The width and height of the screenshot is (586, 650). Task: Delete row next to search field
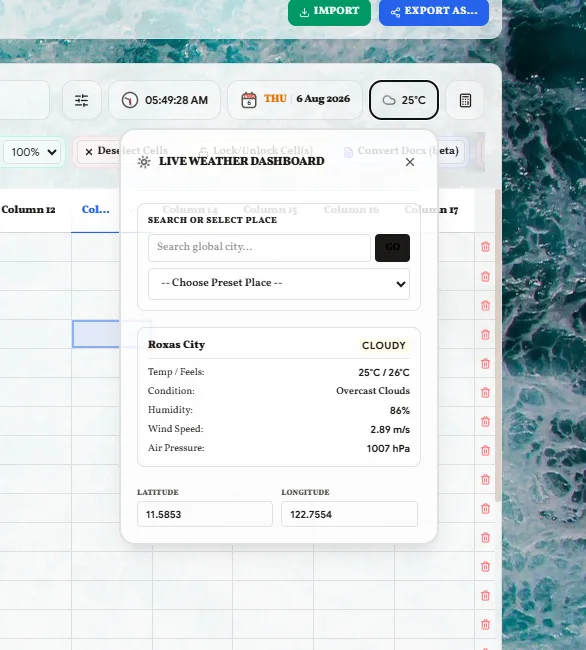485,247
